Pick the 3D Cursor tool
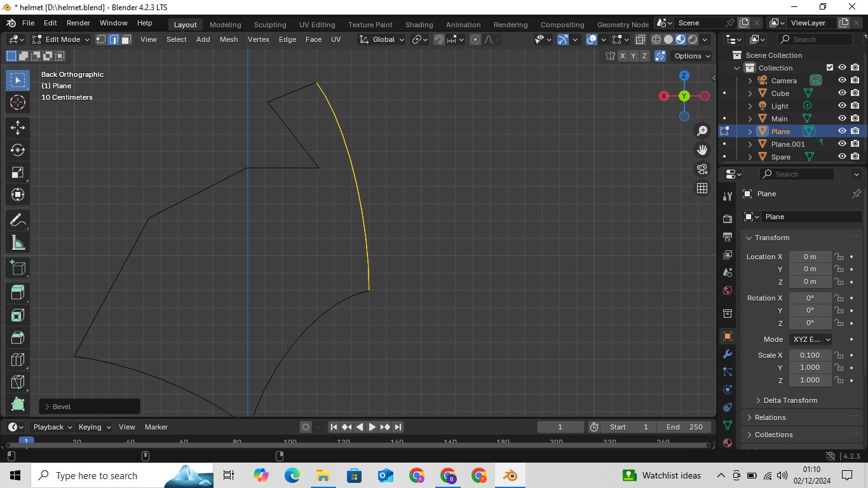 pos(18,102)
